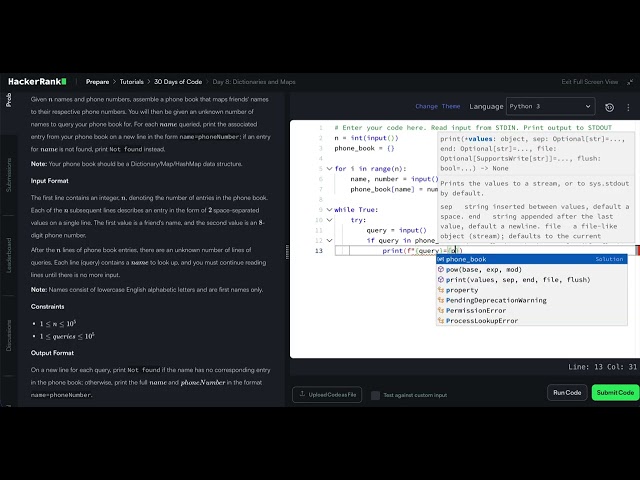Click the reset code history icon
640x480 pixels.
tap(609, 107)
